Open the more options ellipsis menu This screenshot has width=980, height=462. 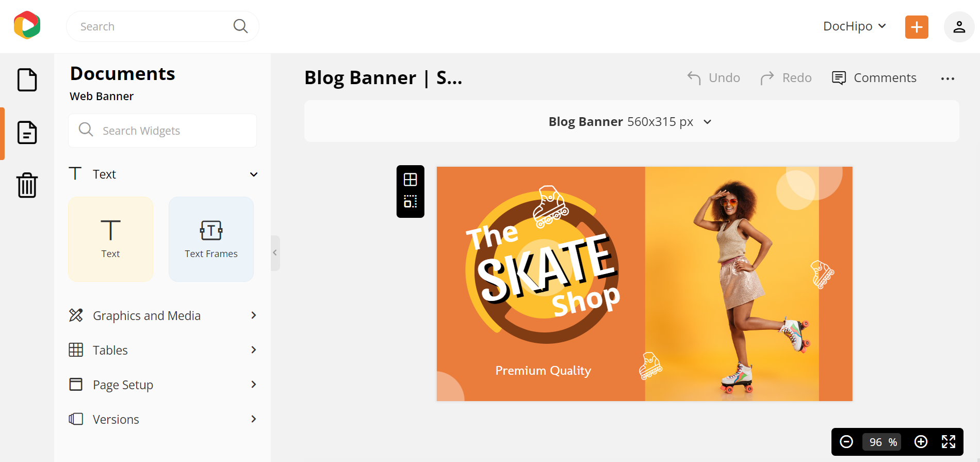click(x=948, y=78)
